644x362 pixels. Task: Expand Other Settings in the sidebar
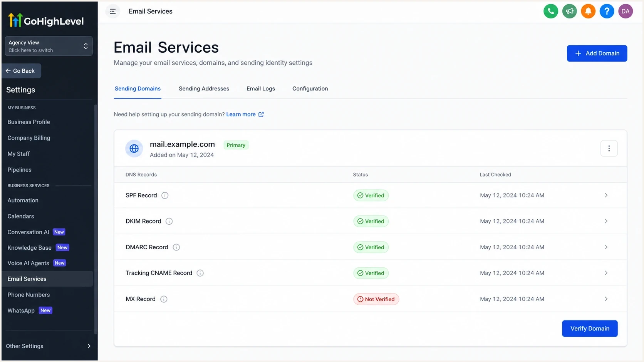coord(49,346)
